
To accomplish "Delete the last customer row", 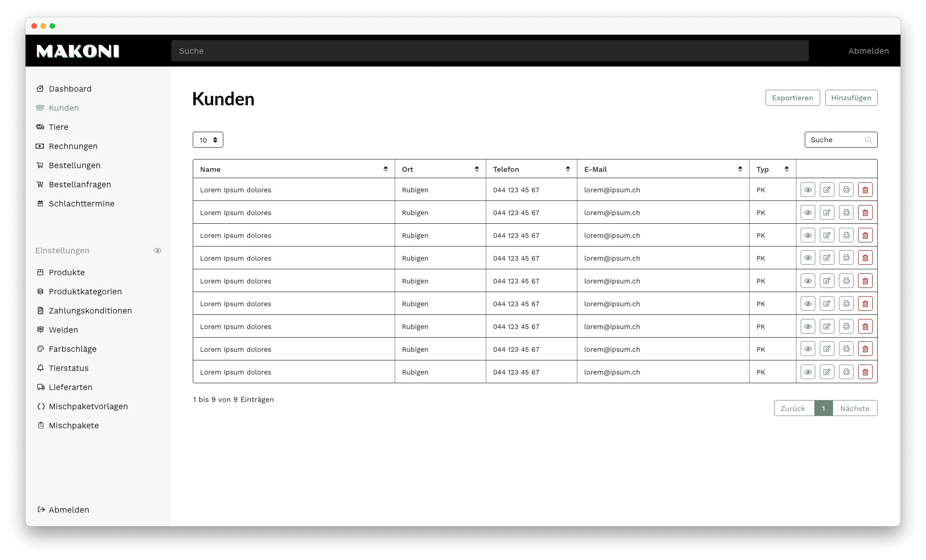I will point(865,372).
